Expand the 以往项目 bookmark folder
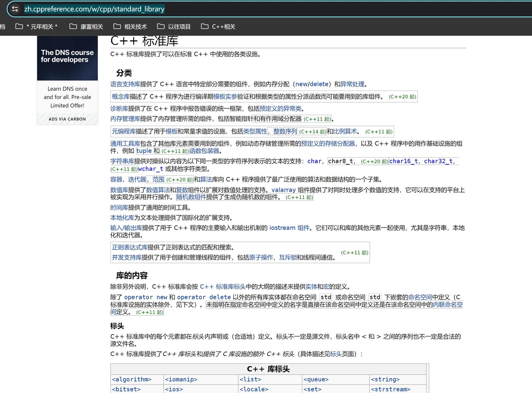The width and height of the screenshot is (532, 393). click(180, 26)
